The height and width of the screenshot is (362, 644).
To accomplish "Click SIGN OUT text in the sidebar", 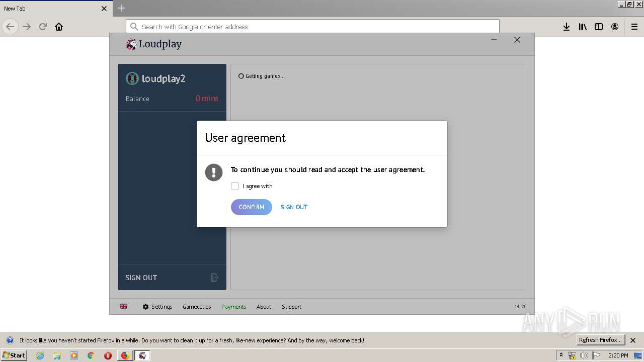I will [x=141, y=278].
